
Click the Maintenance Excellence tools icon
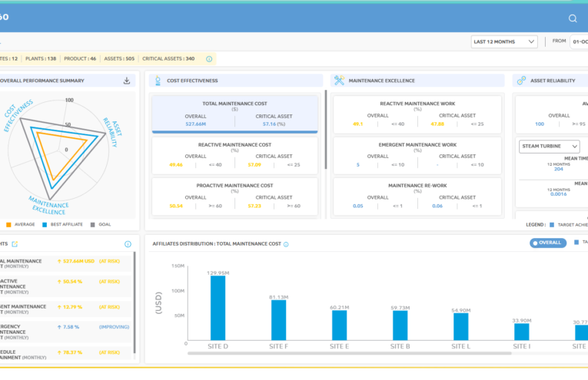(x=340, y=81)
